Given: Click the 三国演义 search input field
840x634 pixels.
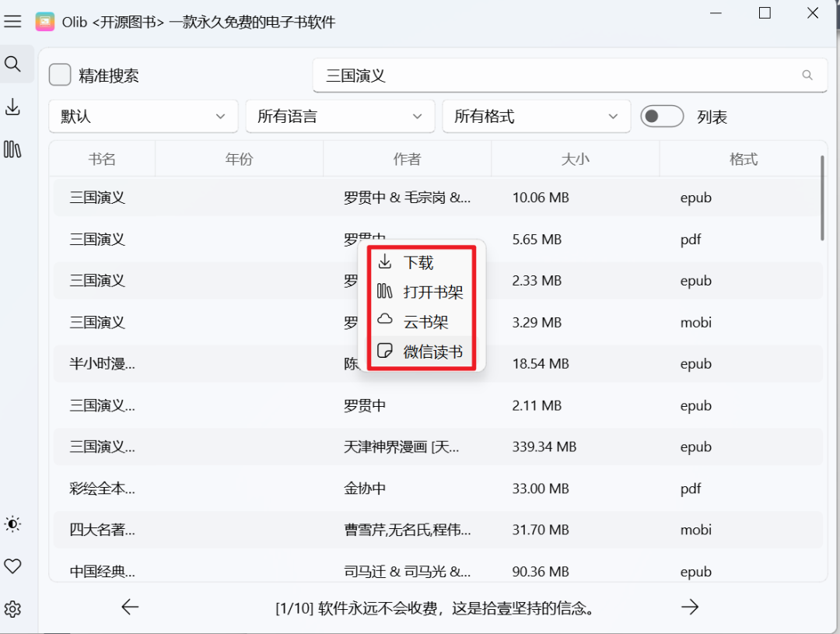Looking at the screenshot, I should point(544,75).
